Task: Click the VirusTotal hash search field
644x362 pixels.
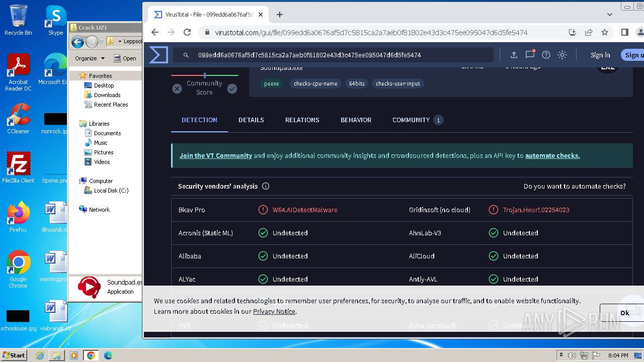Action: click(x=333, y=55)
